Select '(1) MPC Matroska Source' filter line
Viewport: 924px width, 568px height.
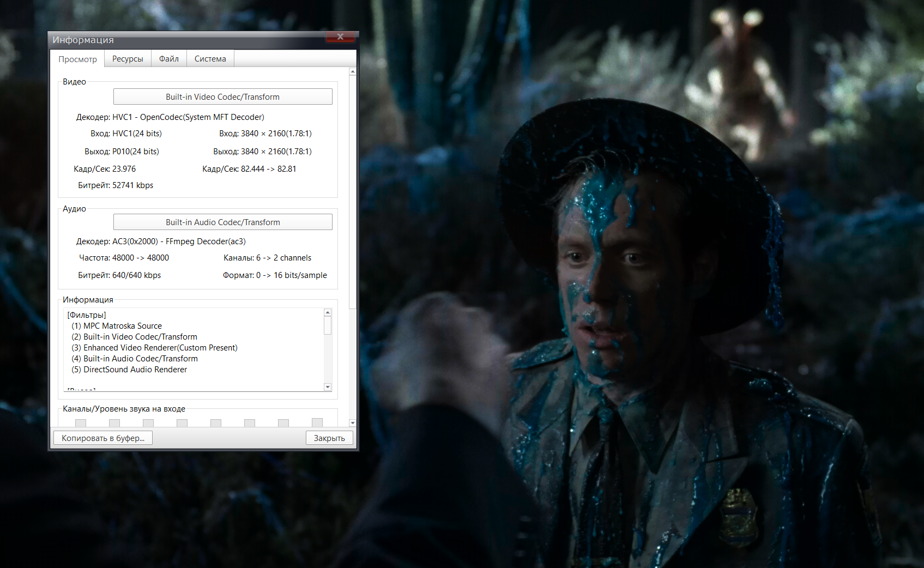(117, 326)
